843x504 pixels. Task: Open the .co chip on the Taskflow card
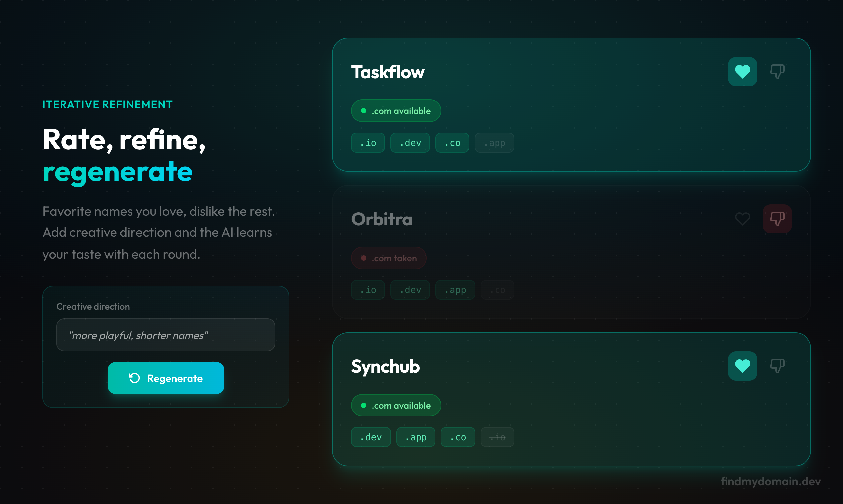click(452, 143)
